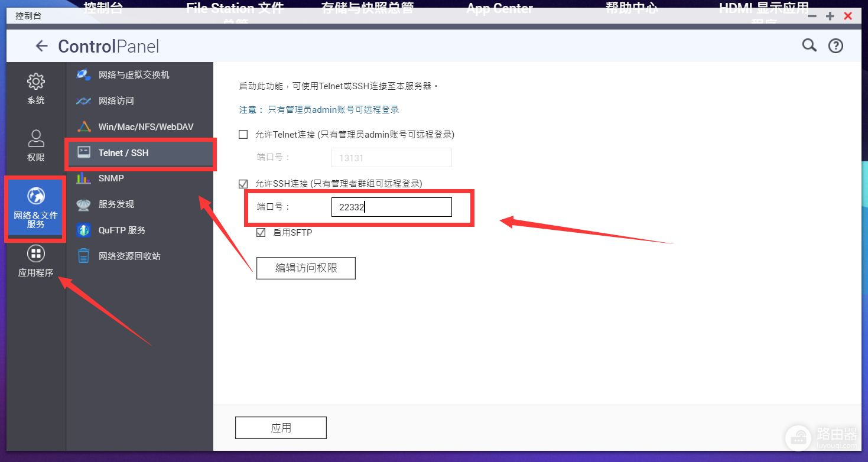868x462 pixels.
Task: Enable the 允许Telnet连接 checkbox
Action: click(243, 135)
